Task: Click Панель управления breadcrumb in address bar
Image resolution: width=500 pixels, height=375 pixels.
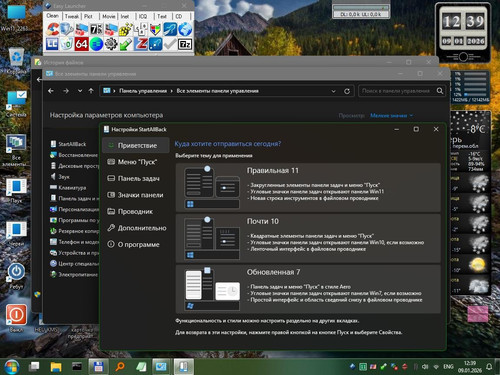Action: click(x=143, y=91)
